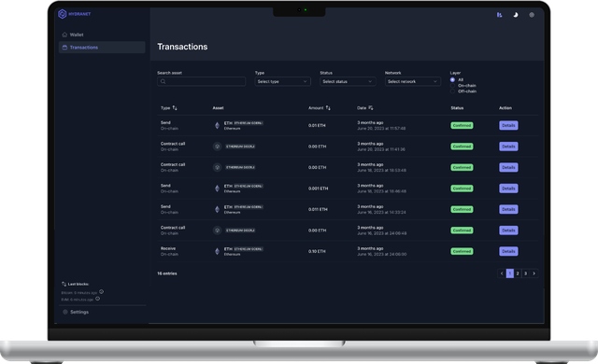Open Details for the Receive transaction
The width and height of the screenshot is (598, 364).
tap(508, 251)
